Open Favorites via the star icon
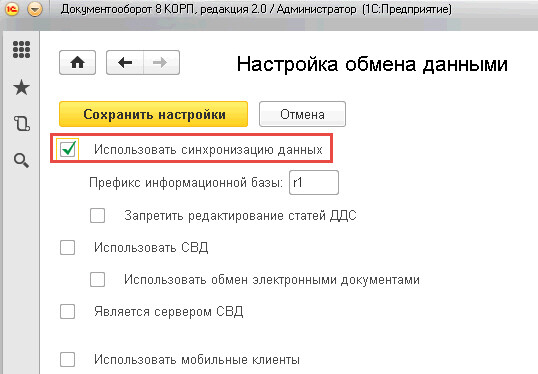This screenshot has width=538, height=374. click(21, 87)
